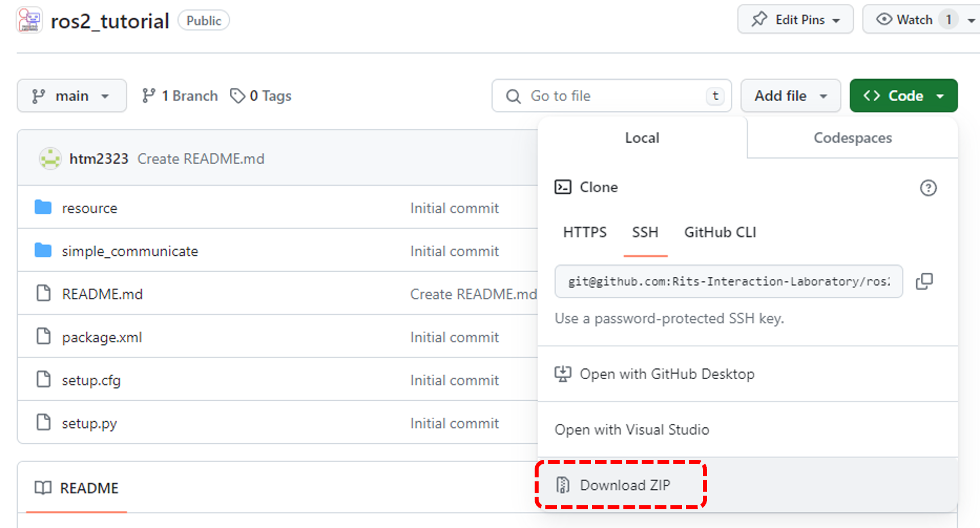Click the eye icon in Watch button
980x528 pixels.
click(x=884, y=19)
